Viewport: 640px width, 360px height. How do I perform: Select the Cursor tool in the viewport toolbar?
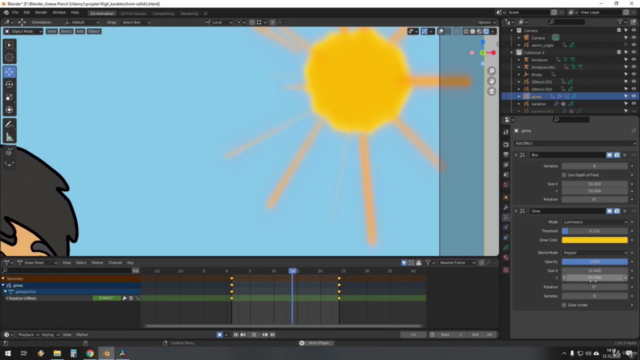(x=9, y=58)
